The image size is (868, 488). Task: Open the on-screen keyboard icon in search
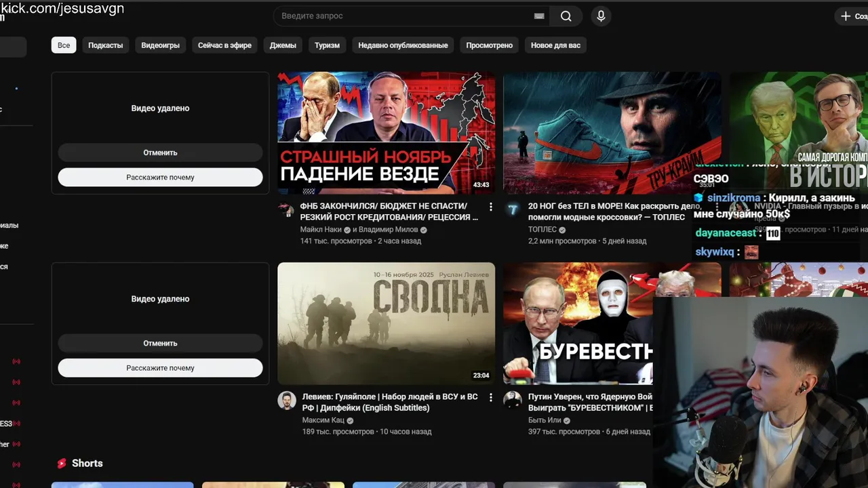(x=539, y=16)
